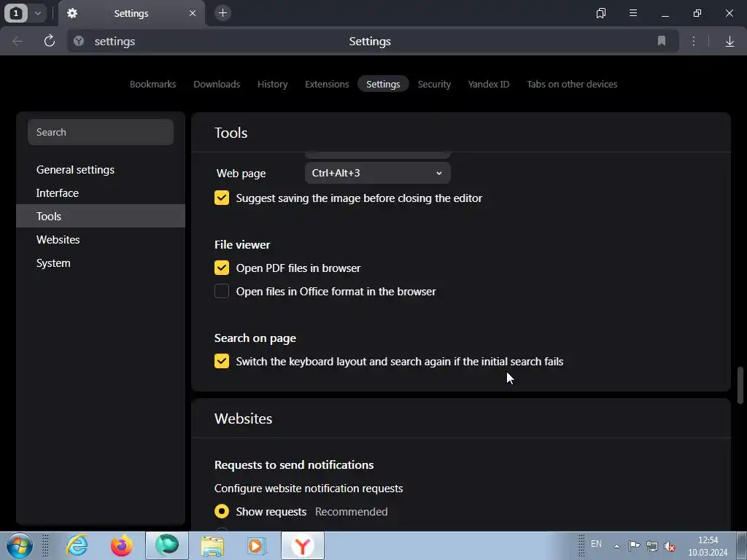Viewport: 747px width, 560px height.
Task: Click the Search on page heading
Action: click(255, 338)
